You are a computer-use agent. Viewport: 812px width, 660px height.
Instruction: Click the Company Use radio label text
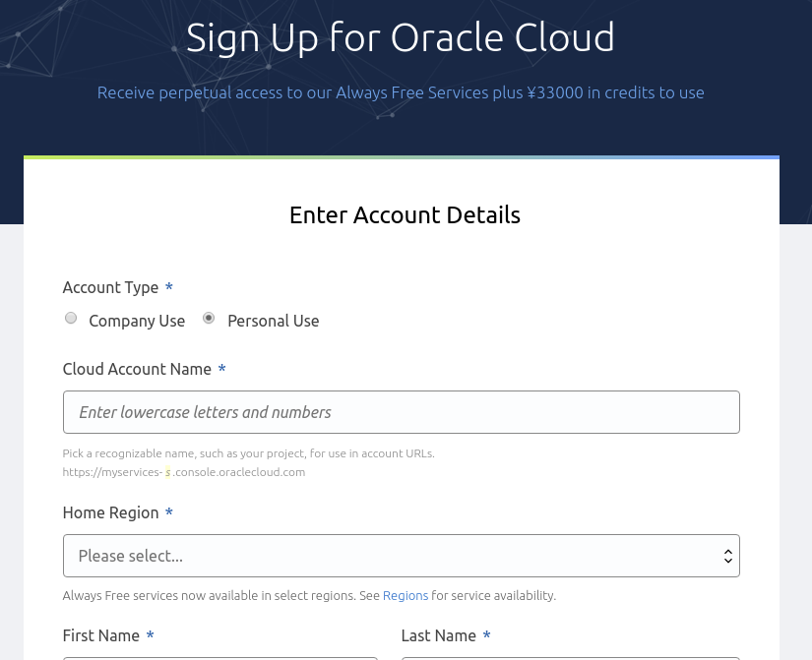point(137,321)
